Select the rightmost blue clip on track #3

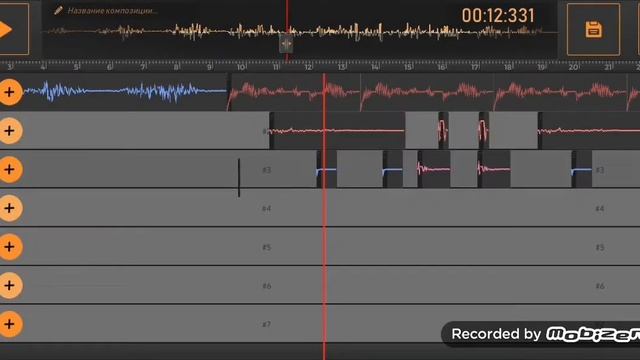582,169
